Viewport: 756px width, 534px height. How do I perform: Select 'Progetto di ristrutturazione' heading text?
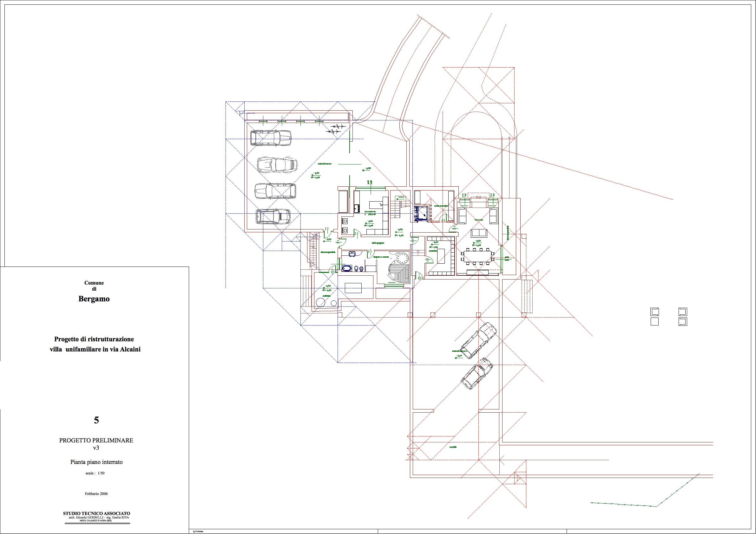[94, 339]
